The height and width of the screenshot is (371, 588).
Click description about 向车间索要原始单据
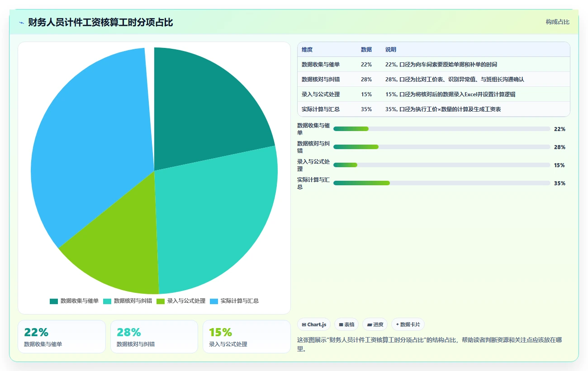(x=441, y=65)
